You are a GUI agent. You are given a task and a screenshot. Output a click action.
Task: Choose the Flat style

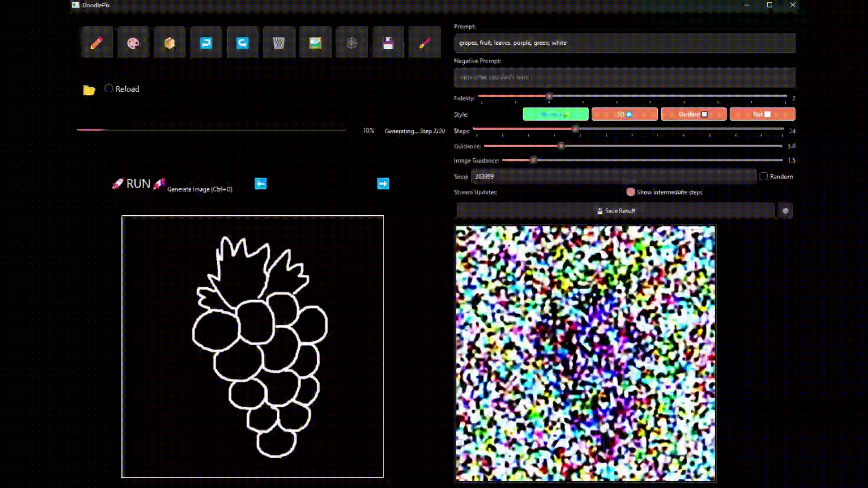tap(762, 114)
